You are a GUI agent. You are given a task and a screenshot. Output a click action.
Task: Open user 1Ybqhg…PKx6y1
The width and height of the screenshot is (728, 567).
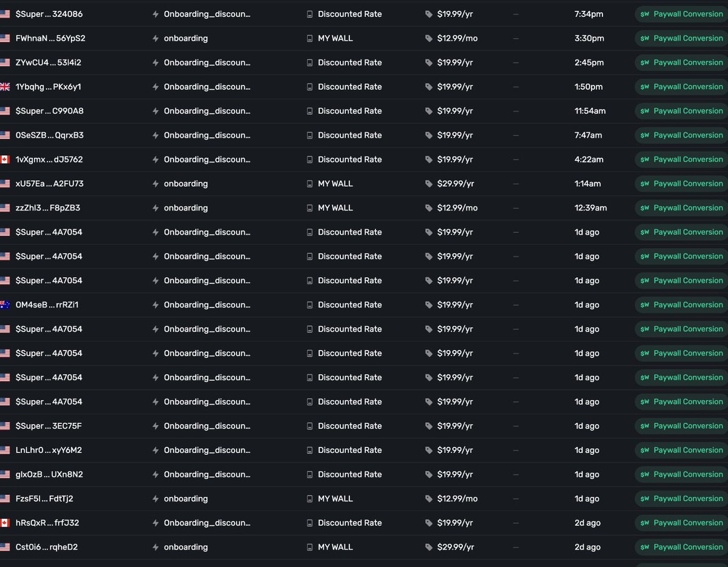click(49, 87)
